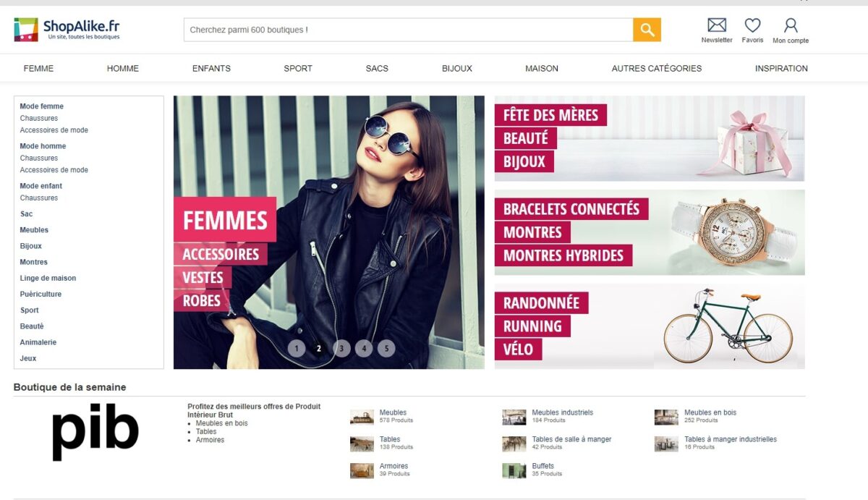Image resolution: width=868 pixels, height=500 pixels.
Task: Open the MAISON navigation menu
Action: [x=541, y=69]
